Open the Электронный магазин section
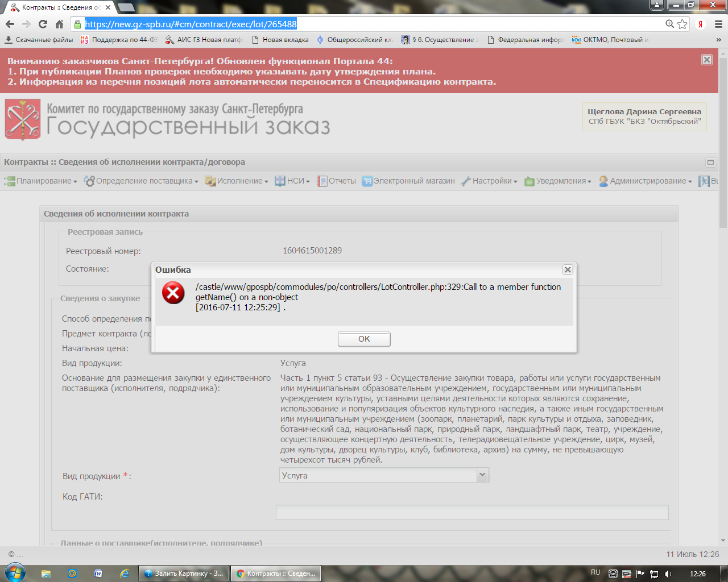 click(408, 181)
